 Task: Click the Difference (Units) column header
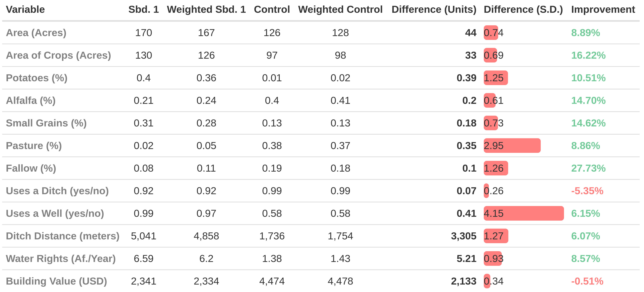point(434,9)
